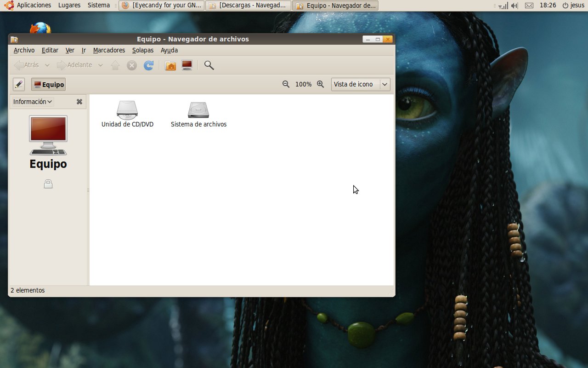The image size is (588, 368).
Task: Select the Sistema de archivos drive
Action: pyautogui.click(x=198, y=114)
